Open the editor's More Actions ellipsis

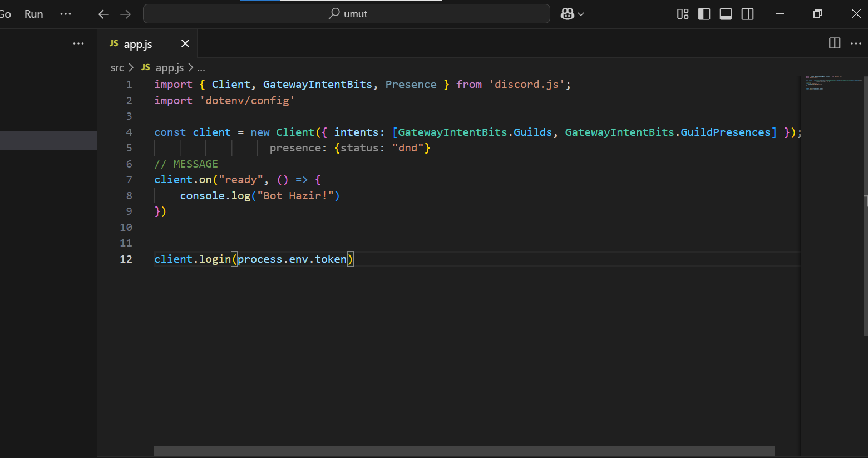coord(856,43)
